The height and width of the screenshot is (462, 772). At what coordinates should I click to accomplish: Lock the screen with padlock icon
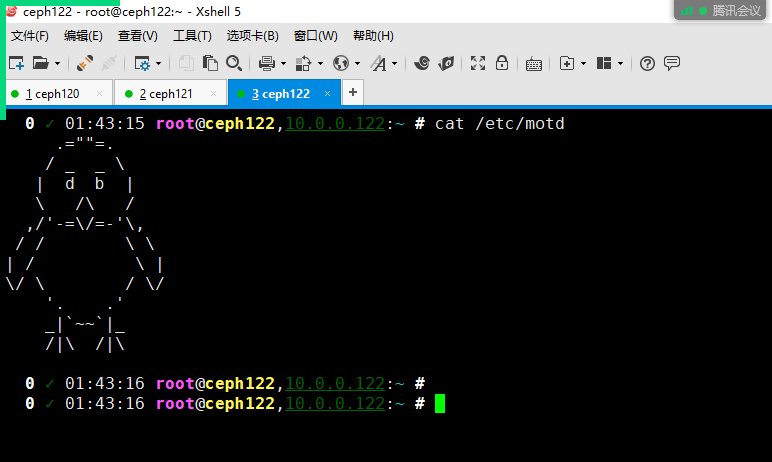501,63
